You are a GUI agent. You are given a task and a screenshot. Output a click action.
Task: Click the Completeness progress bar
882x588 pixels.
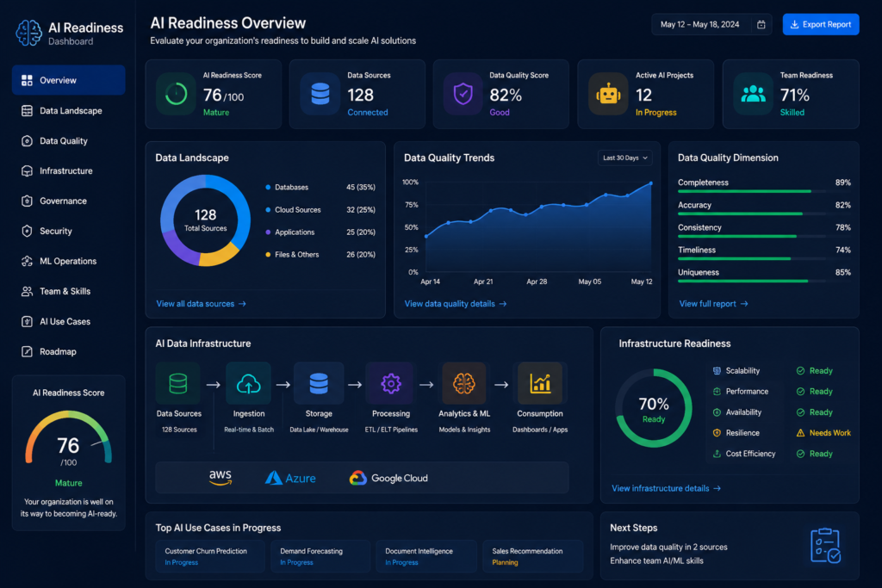[752, 192]
